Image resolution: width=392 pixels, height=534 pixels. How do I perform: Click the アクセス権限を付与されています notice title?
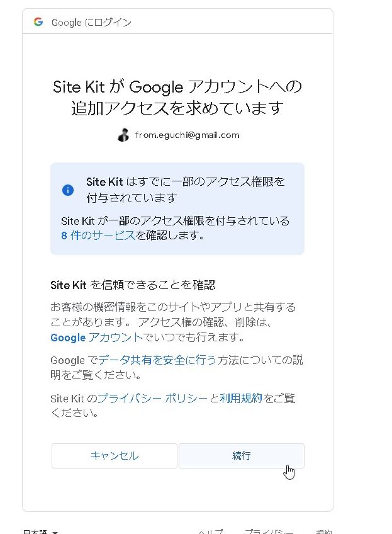click(x=186, y=190)
